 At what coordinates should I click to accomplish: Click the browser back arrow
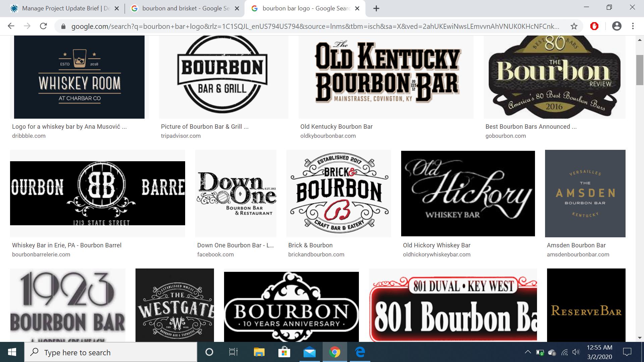11,26
